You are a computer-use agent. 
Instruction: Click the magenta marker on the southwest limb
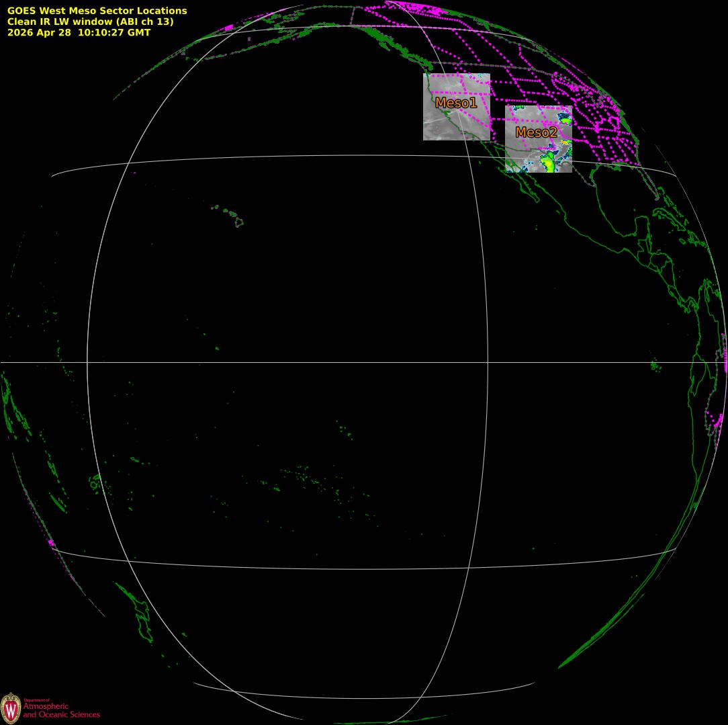pyautogui.click(x=50, y=542)
